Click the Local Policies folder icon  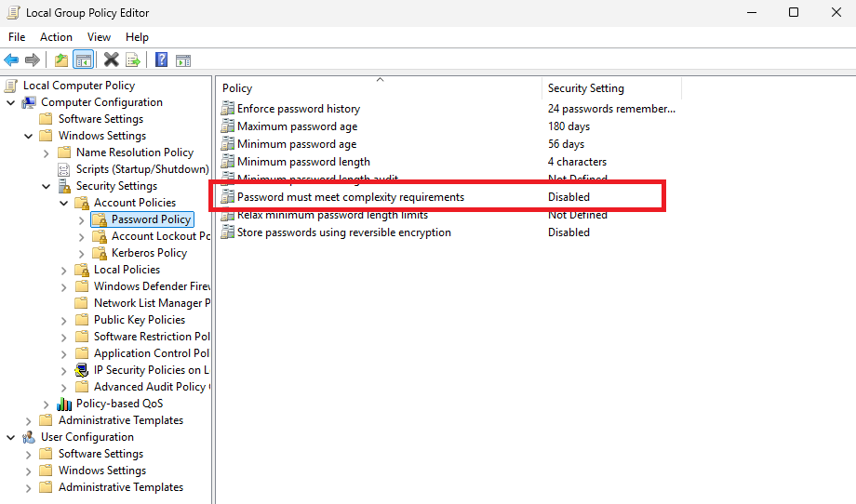[82, 270]
